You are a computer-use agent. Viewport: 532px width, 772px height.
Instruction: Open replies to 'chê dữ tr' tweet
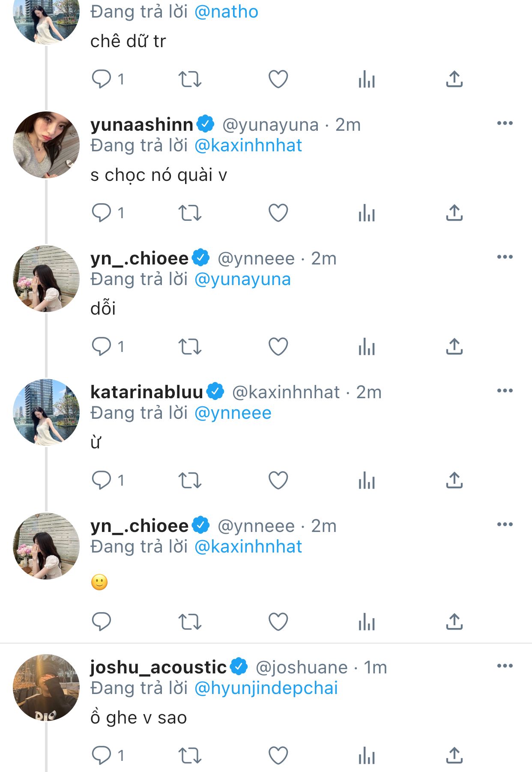point(102,79)
